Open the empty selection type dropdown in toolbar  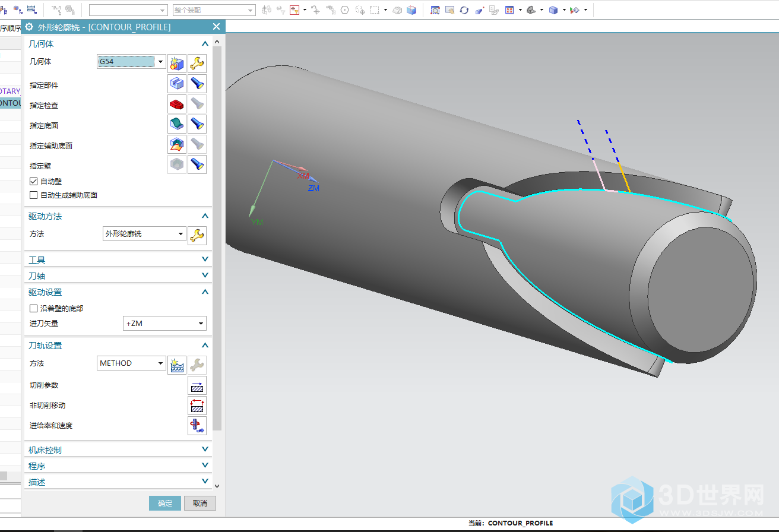click(128, 11)
